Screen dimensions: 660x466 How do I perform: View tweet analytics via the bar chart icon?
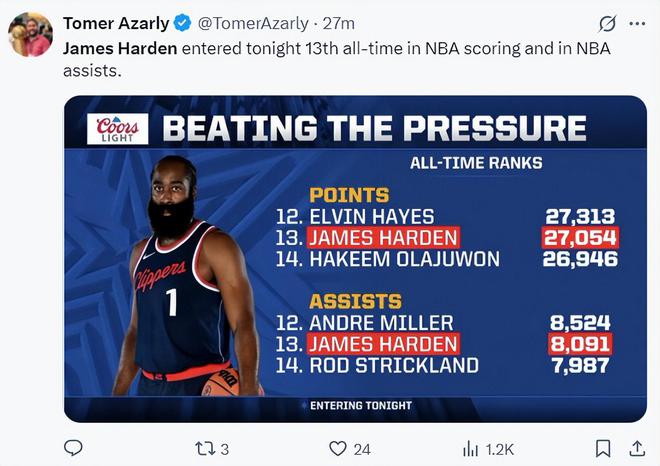pyautogui.click(x=471, y=449)
